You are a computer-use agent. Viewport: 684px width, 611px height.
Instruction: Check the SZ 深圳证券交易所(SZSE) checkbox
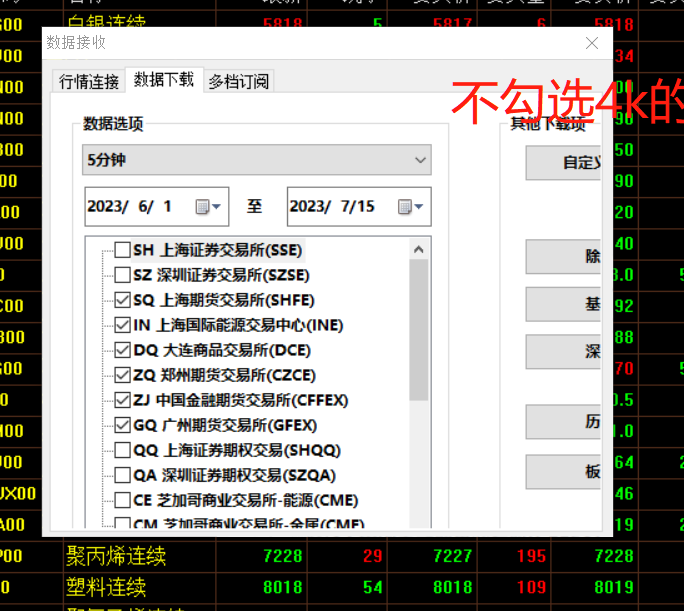122,275
